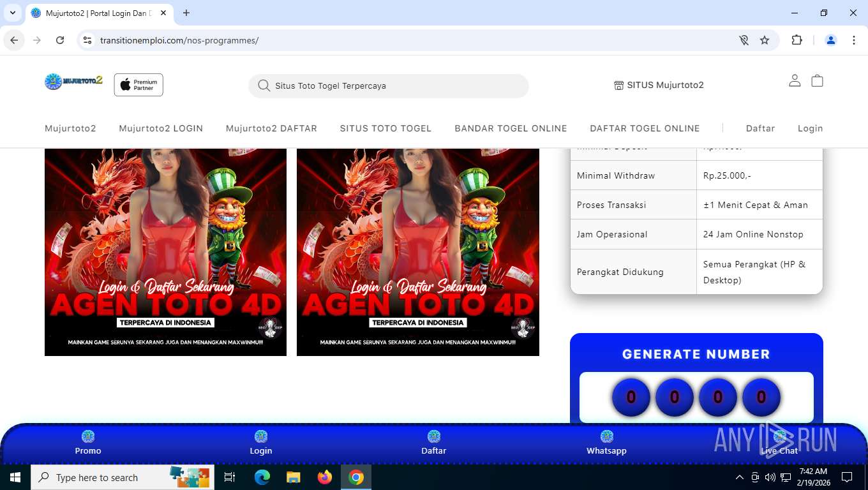Open the BANDAR TOGEL ONLINE menu item
This screenshot has width=868, height=490.
click(x=511, y=128)
